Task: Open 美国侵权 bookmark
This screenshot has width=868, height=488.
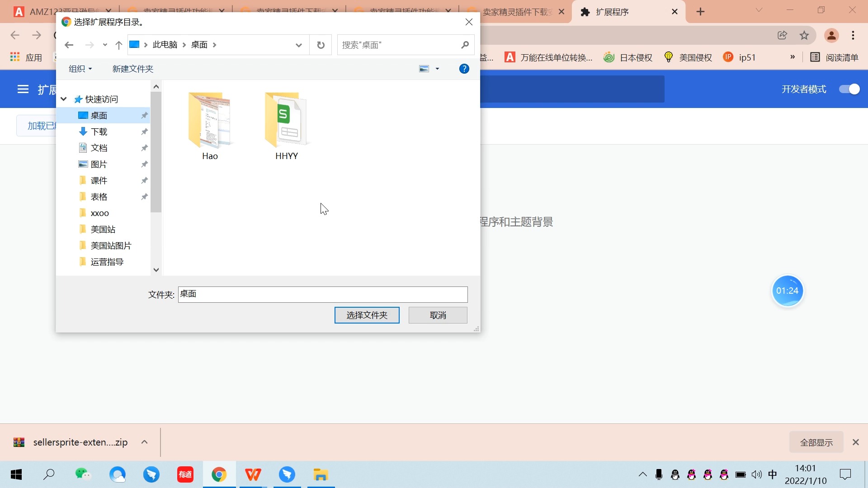Action: pyautogui.click(x=688, y=57)
